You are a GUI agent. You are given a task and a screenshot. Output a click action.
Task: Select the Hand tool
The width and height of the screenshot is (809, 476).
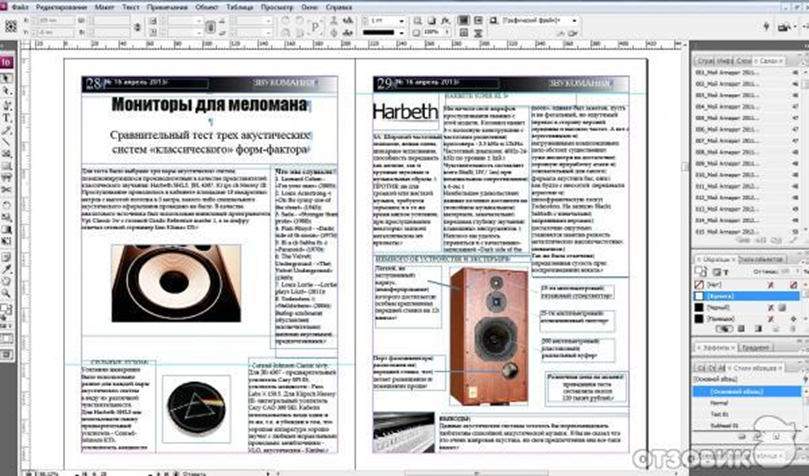[6, 282]
